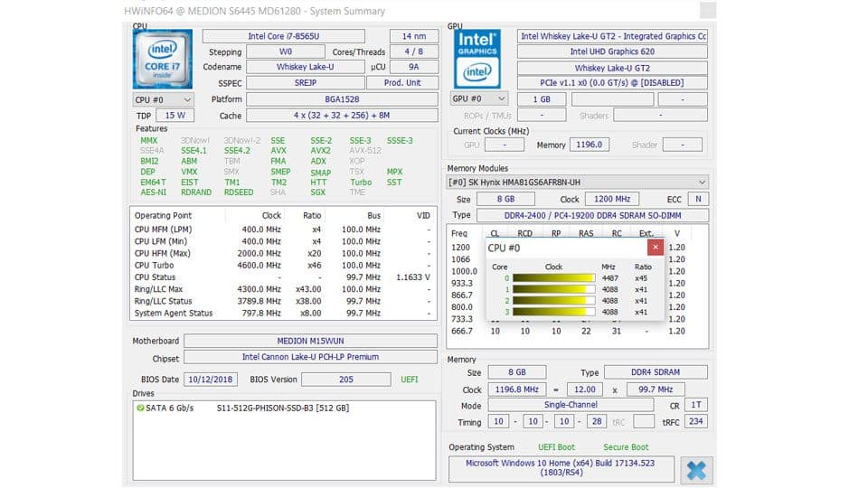Click the UEFI Boot label
This screenshot has height=488, width=868.
(x=556, y=446)
